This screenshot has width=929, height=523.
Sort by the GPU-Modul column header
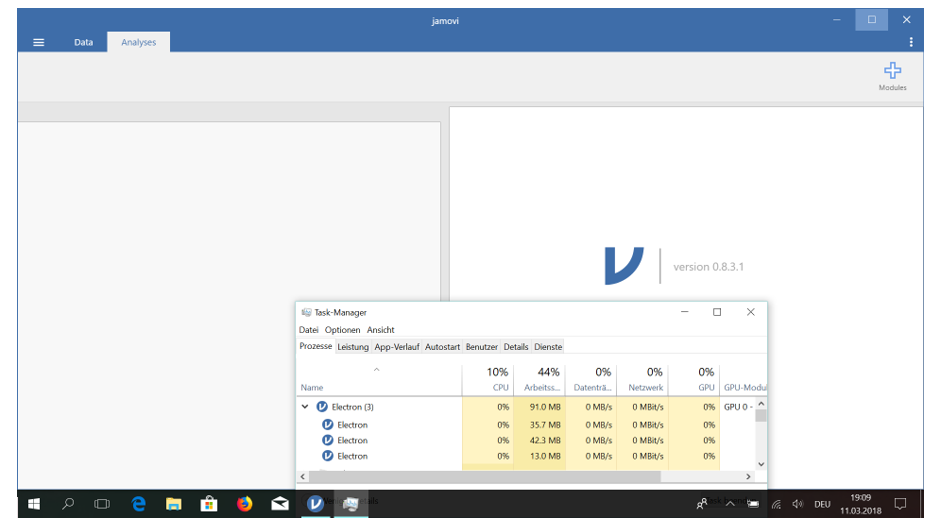coord(744,380)
